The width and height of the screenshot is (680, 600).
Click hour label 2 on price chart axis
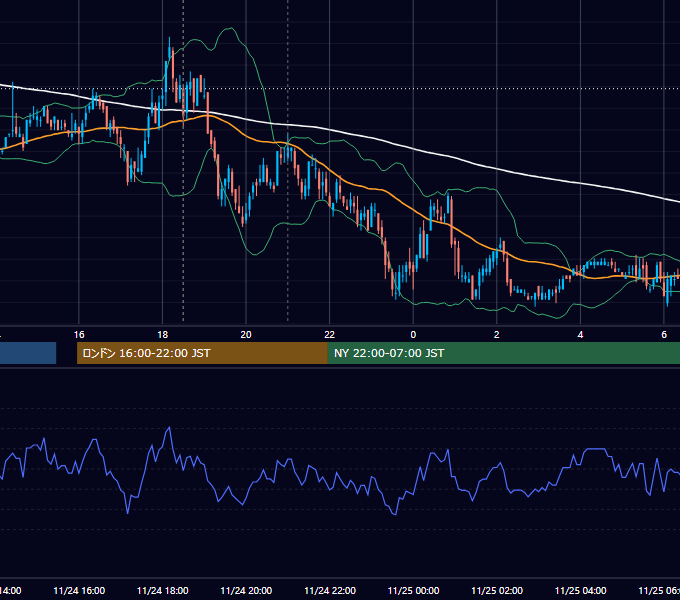point(497,335)
